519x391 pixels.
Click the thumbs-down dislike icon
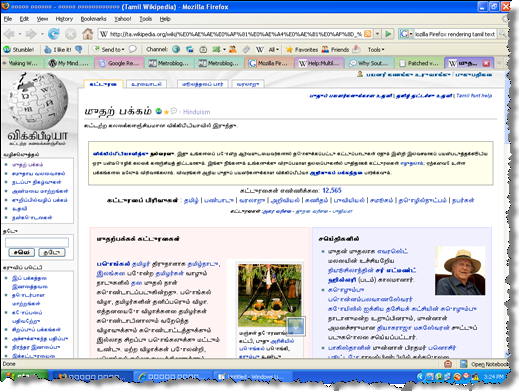click(x=79, y=49)
